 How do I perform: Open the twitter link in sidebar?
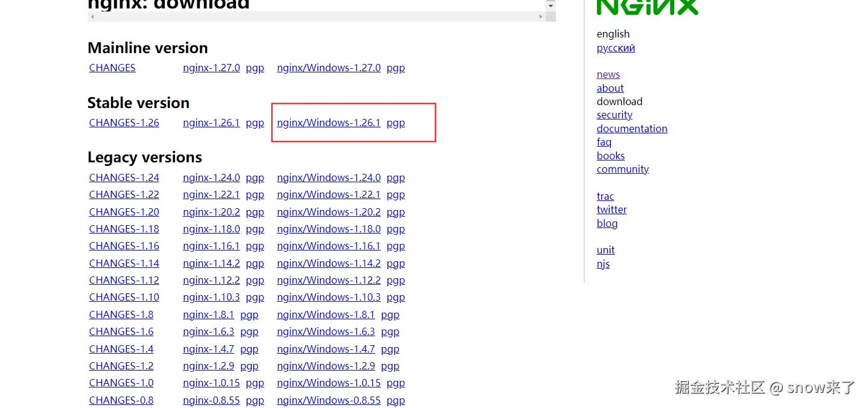tap(612, 209)
